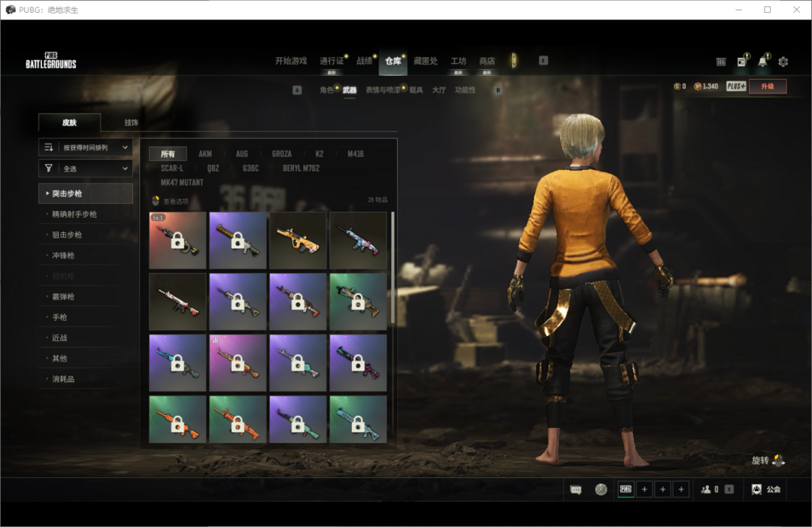Click 开始游戏 to start game
Image resolution: width=812 pixels, height=527 pixels.
(x=291, y=61)
